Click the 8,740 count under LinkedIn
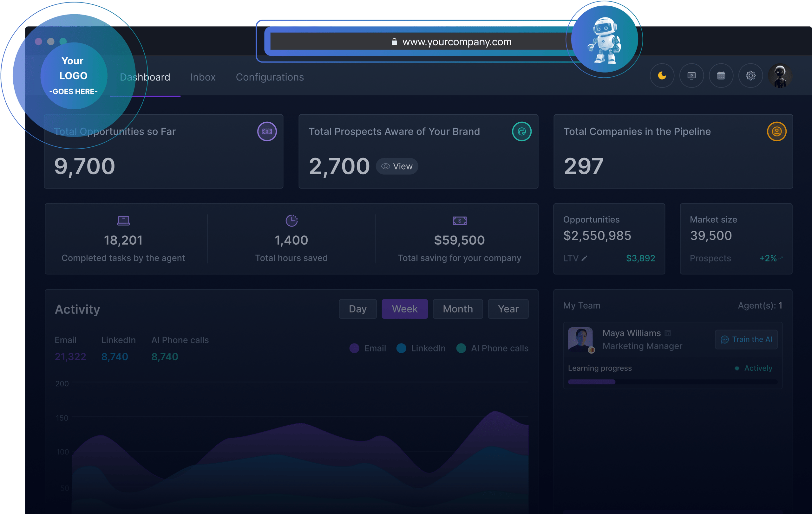Screen dimensions: 812x514 115,357
